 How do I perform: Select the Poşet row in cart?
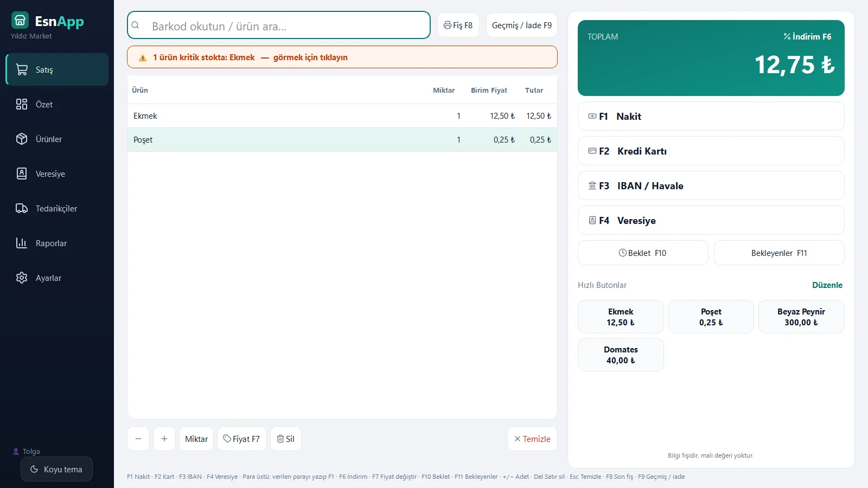[x=342, y=140]
